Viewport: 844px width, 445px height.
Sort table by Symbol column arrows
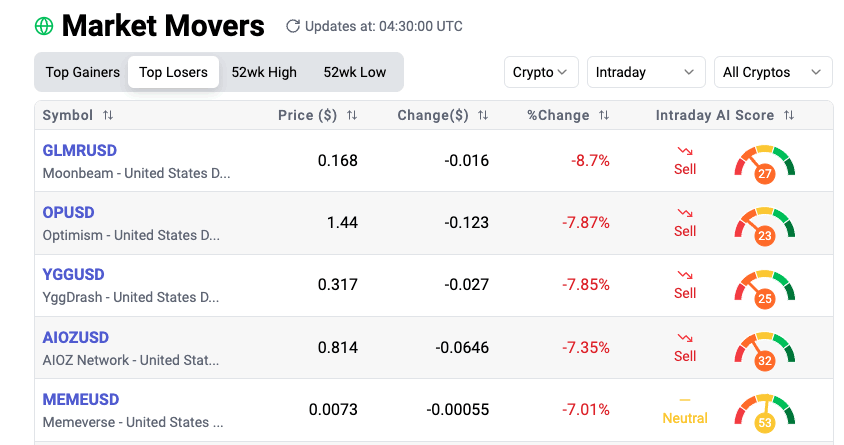108,116
